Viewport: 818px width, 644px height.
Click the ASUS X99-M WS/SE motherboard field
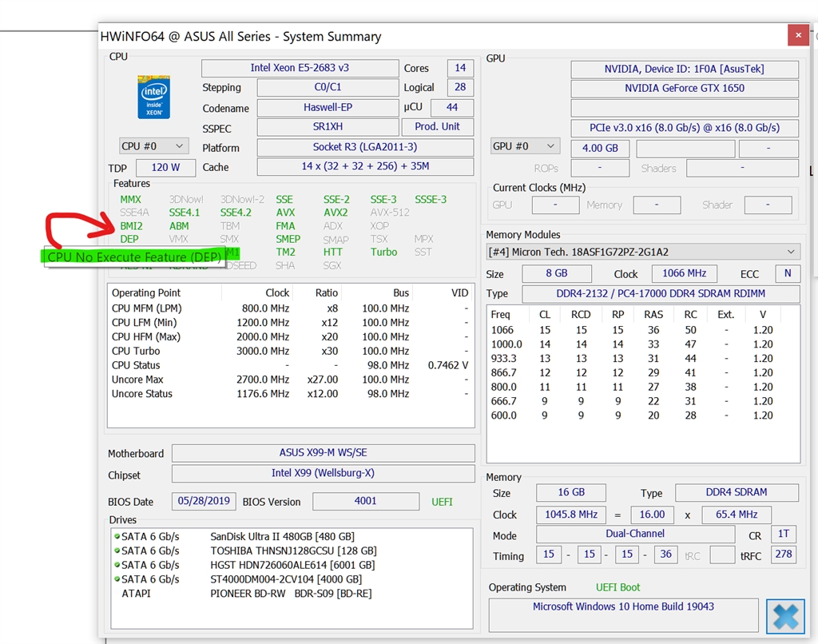click(x=322, y=453)
